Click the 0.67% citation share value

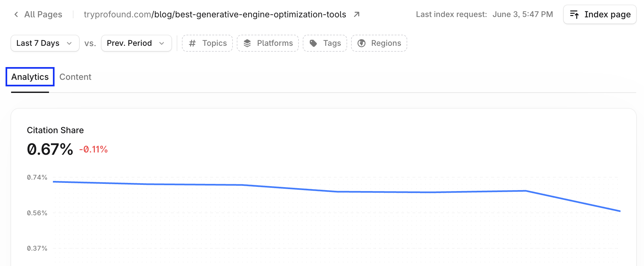click(50, 149)
